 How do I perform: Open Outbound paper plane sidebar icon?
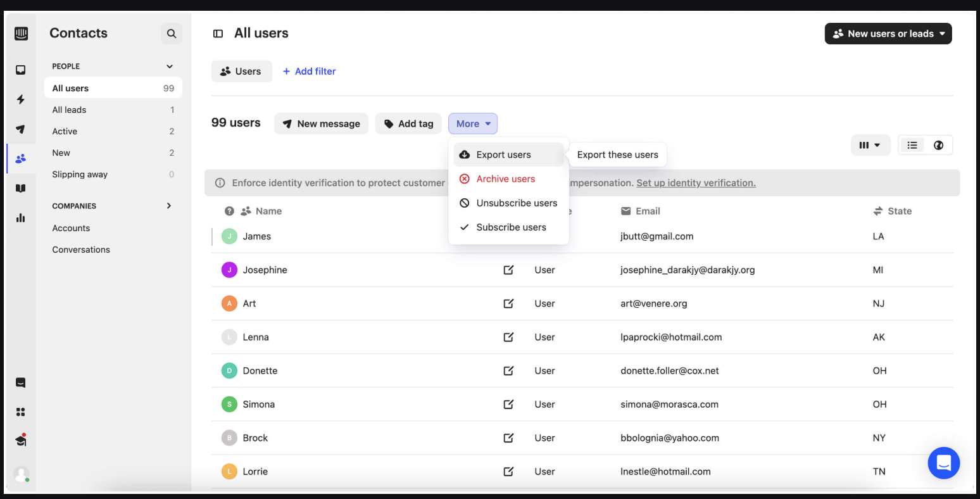pyautogui.click(x=21, y=129)
